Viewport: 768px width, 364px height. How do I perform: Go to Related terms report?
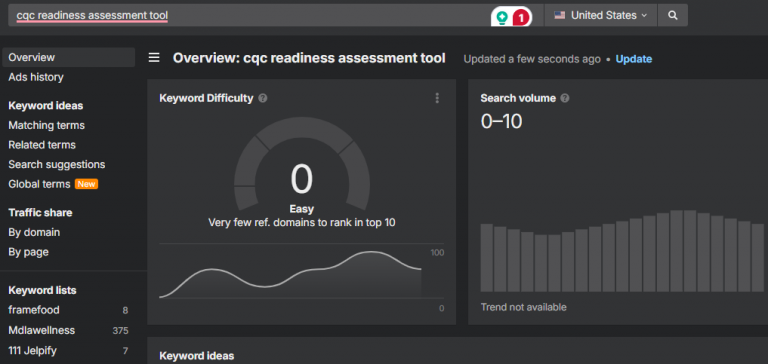tap(42, 145)
